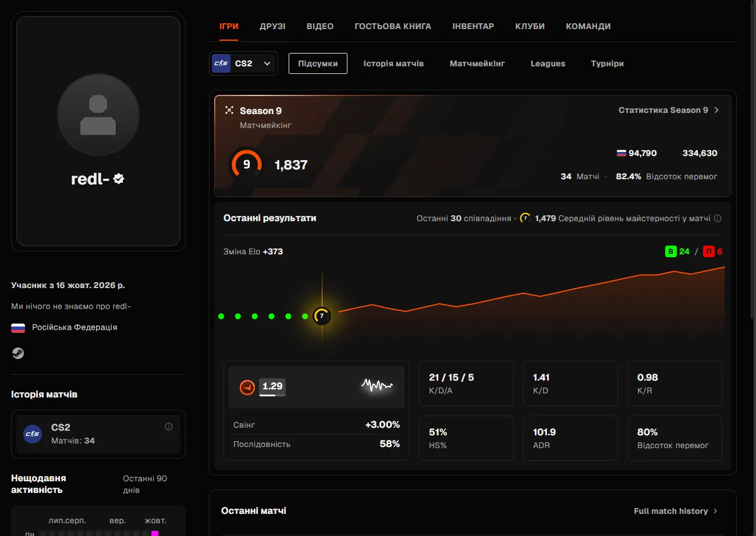Click the 82.4% win percentage text
The width and height of the screenshot is (756, 536).
click(x=629, y=176)
